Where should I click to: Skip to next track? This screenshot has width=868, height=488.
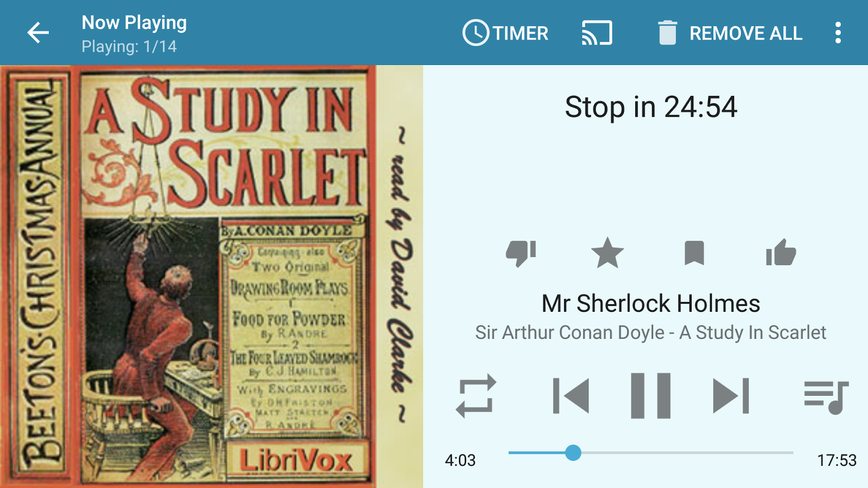pyautogui.click(x=731, y=396)
